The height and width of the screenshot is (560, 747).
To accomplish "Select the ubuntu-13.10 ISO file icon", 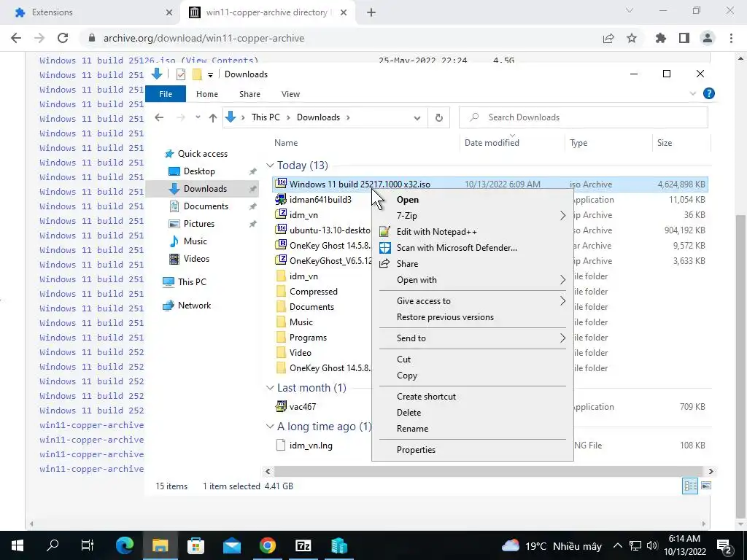I will click(281, 230).
